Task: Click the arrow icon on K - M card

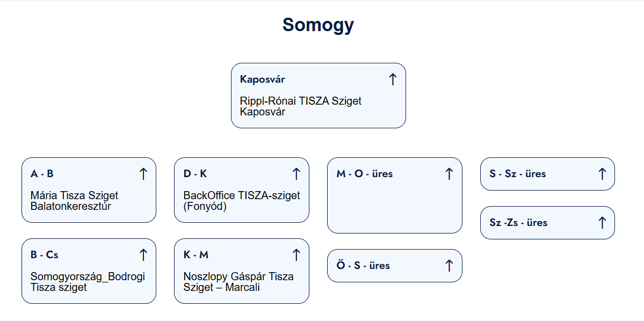Action: coord(296,255)
